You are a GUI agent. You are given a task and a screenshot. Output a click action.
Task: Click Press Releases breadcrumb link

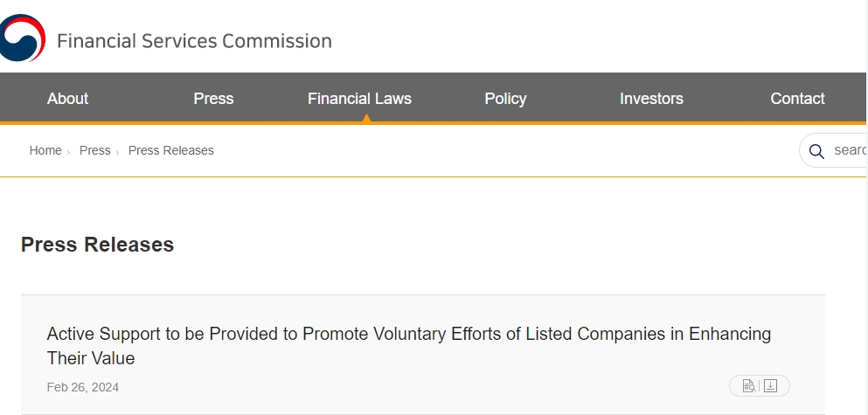[x=170, y=150]
